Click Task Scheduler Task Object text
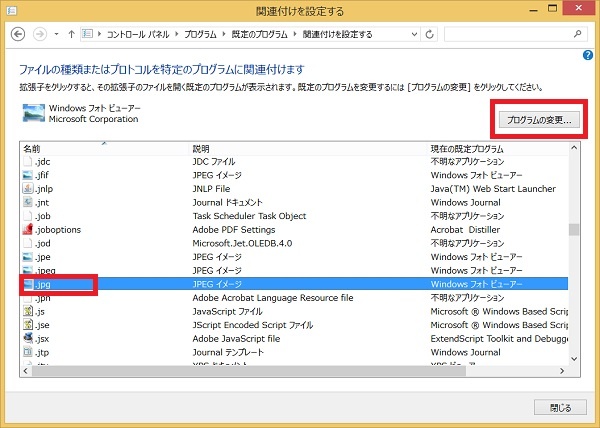 [249, 216]
